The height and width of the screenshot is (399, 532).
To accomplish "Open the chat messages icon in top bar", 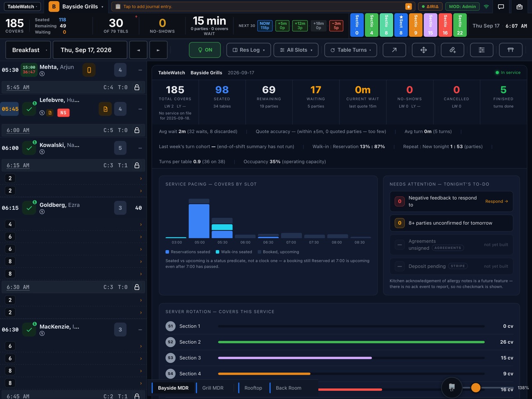I will click(501, 7).
